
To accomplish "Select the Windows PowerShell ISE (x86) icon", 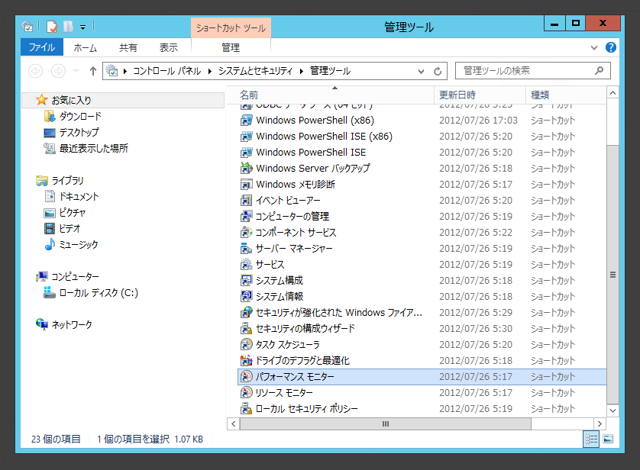I will click(246, 136).
